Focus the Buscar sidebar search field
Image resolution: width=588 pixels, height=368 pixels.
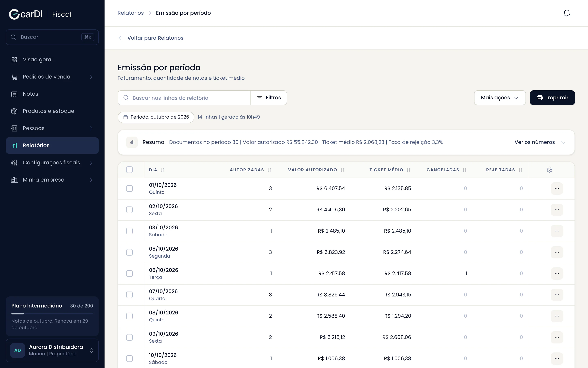52,37
